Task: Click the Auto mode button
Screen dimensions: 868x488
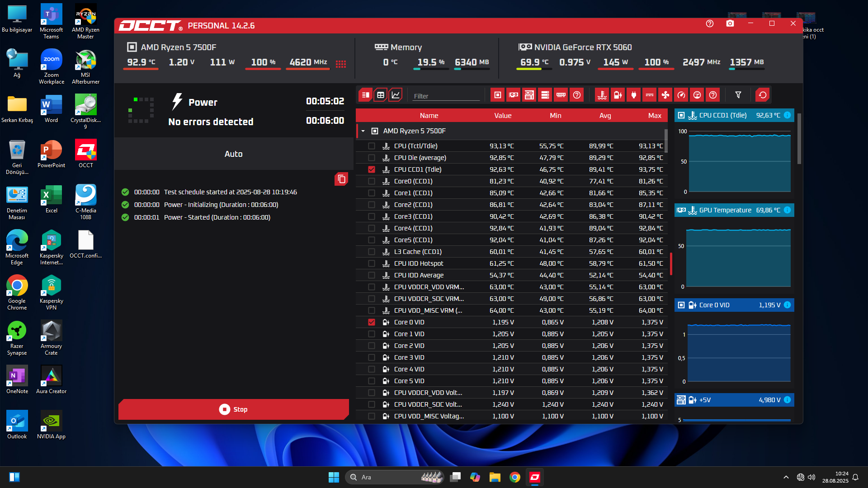Action: pyautogui.click(x=234, y=154)
